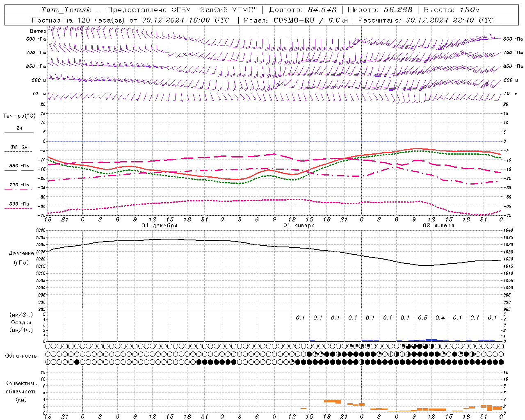Click the Конвективн. label
Screen dimensions: 525x420
click(x=21, y=383)
